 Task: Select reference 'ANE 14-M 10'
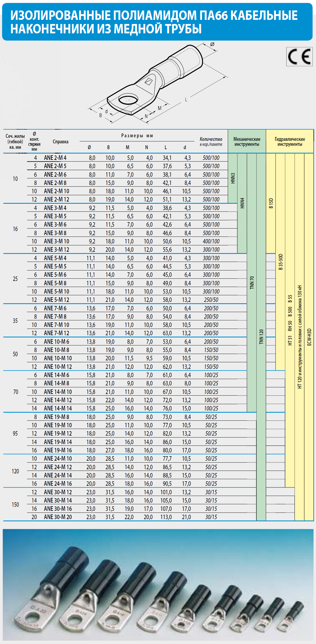click(58, 392)
